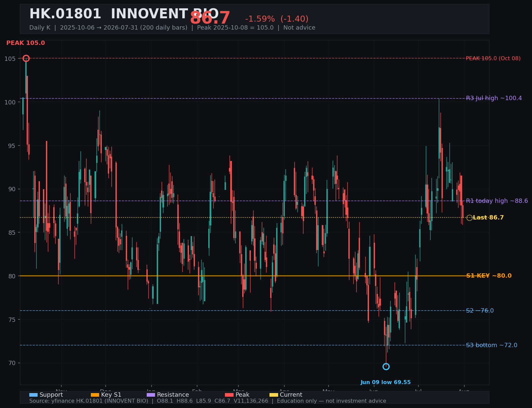Click the "S3 bottom ~72.0" support label

tap(491, 345)
